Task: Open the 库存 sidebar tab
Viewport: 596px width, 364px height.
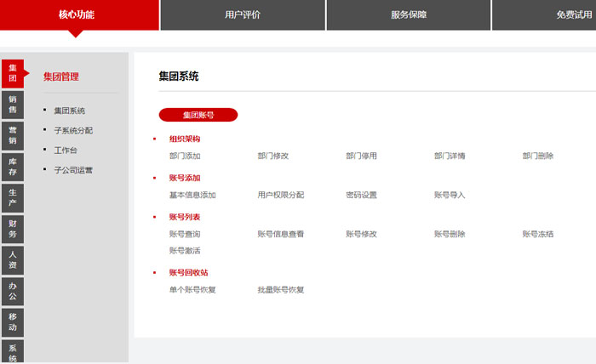Action: tap(13, 167)
